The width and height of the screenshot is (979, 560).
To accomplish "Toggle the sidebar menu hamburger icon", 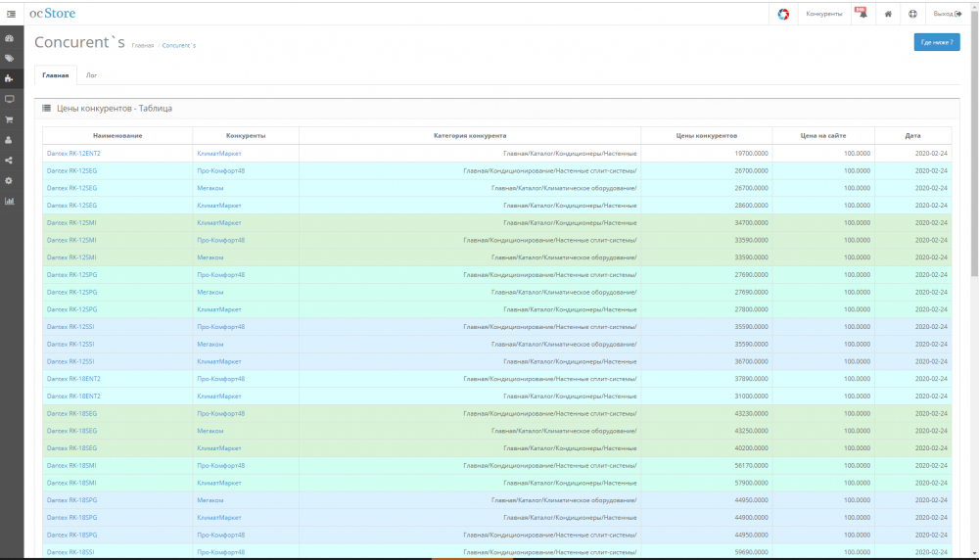I will pos(11,14).
